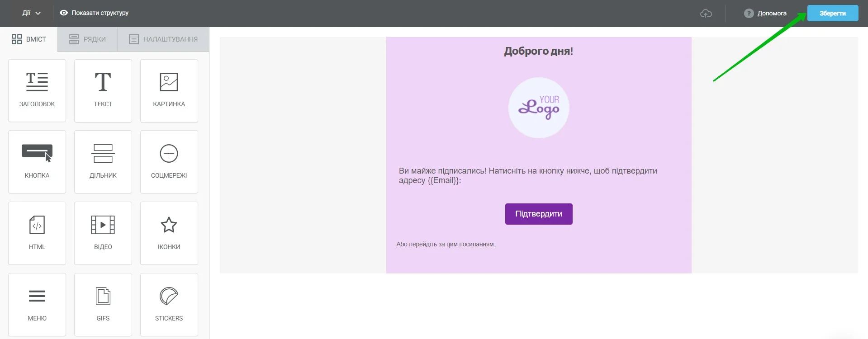The height and width of the screenshot is (339, 868).
Task: Go to the Налаштування tab
Action: pyautogui.click(x=163, y=39)
